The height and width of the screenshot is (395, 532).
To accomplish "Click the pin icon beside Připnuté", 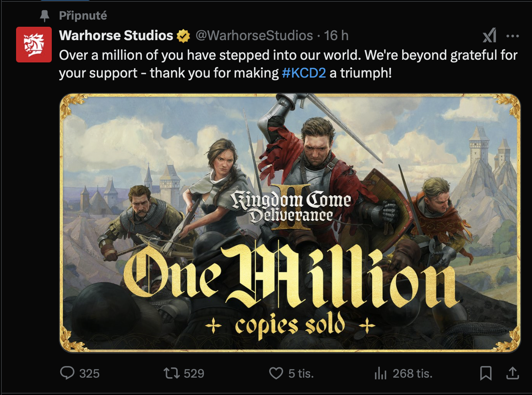I will click(x=44, y=16).
